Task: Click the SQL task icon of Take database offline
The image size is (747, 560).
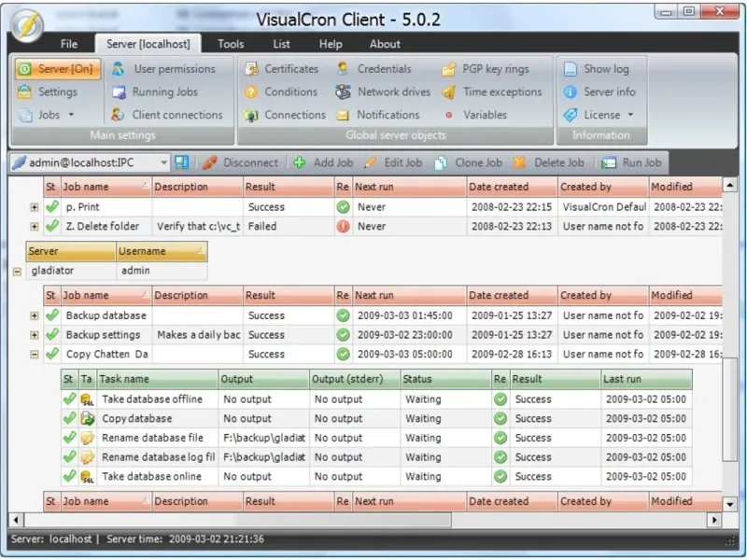Action: pyautogui.click(x=87, y=399)
